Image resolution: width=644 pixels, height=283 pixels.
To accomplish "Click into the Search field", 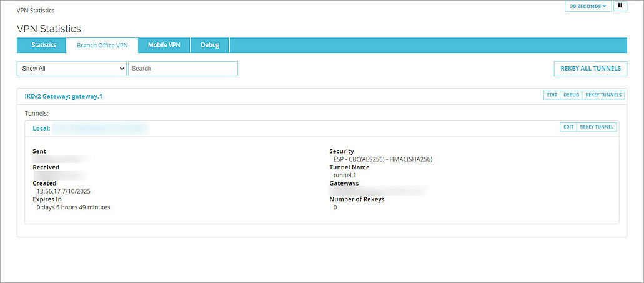I will (183, 69).
